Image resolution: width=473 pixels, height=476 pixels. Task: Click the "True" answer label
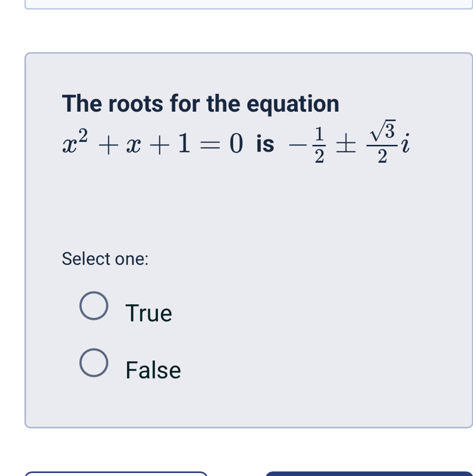149,313
